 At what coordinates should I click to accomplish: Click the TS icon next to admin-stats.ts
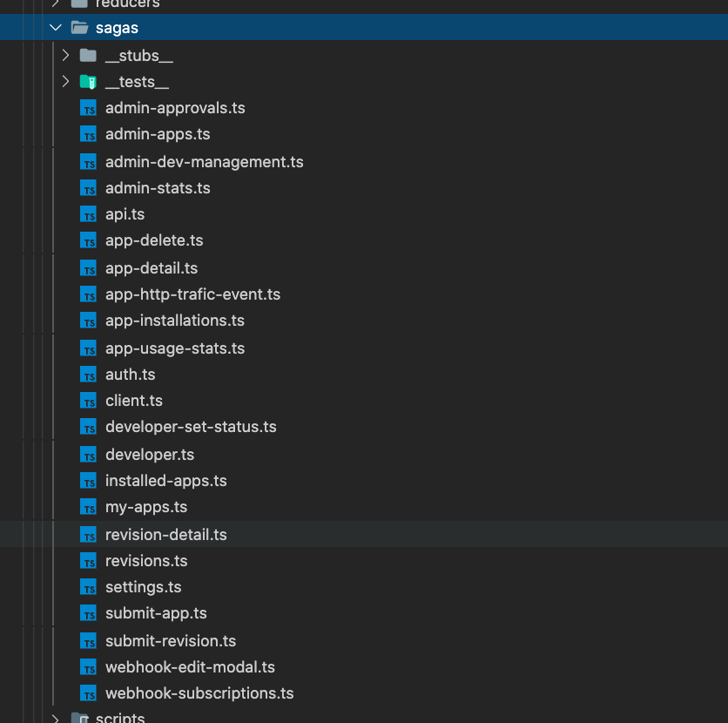point(88,188)
